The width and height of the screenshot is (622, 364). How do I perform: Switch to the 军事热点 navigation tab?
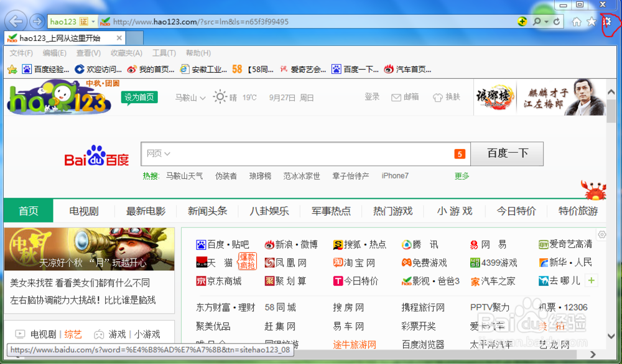[x=332, y=211]
